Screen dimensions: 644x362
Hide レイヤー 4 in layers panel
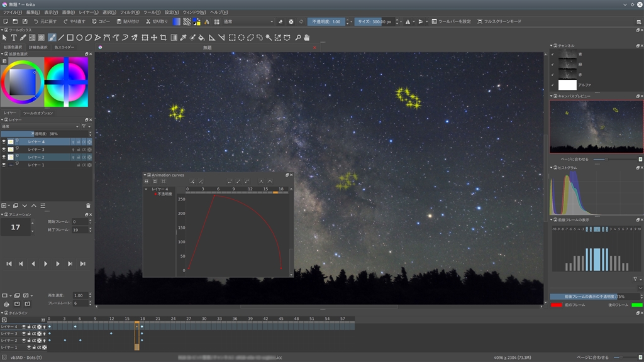click(4, 142)
